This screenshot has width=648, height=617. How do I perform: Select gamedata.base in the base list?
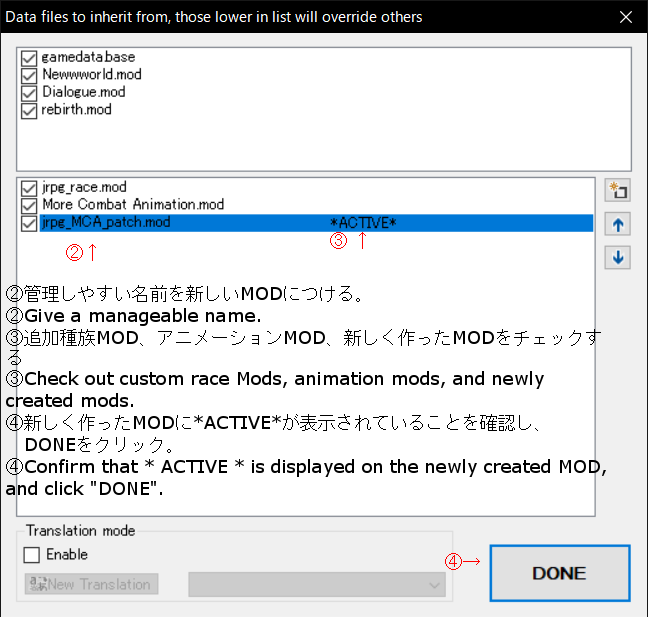(88, 58)
